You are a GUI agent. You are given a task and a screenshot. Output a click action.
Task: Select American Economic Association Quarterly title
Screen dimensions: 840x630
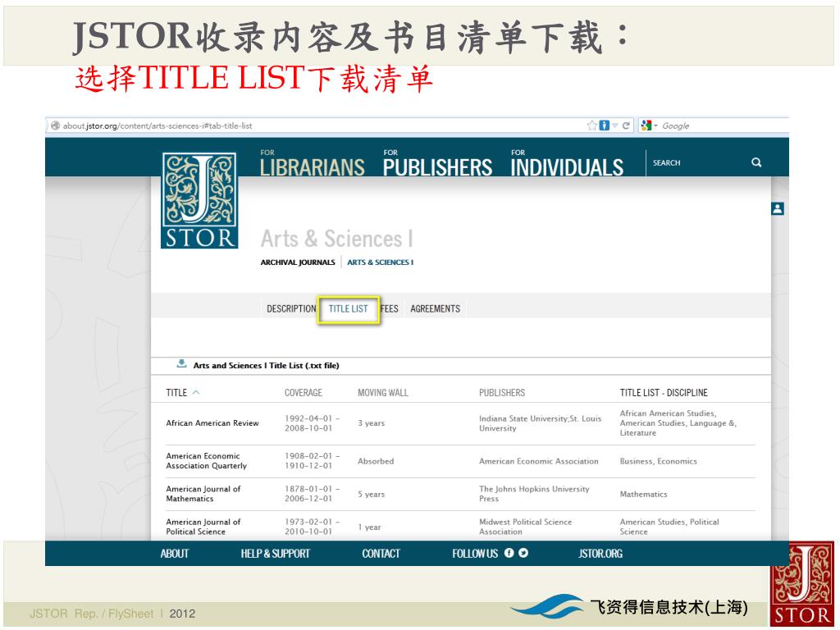coord(206,461)
